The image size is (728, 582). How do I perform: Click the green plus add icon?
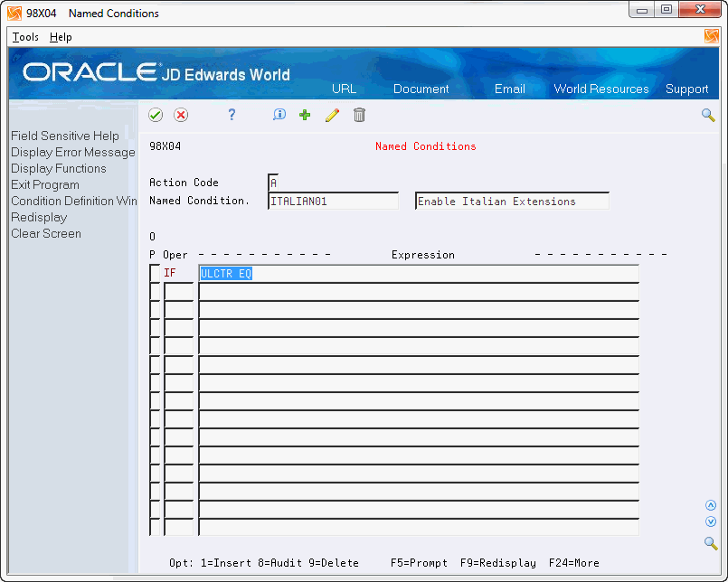click(305, 115)
